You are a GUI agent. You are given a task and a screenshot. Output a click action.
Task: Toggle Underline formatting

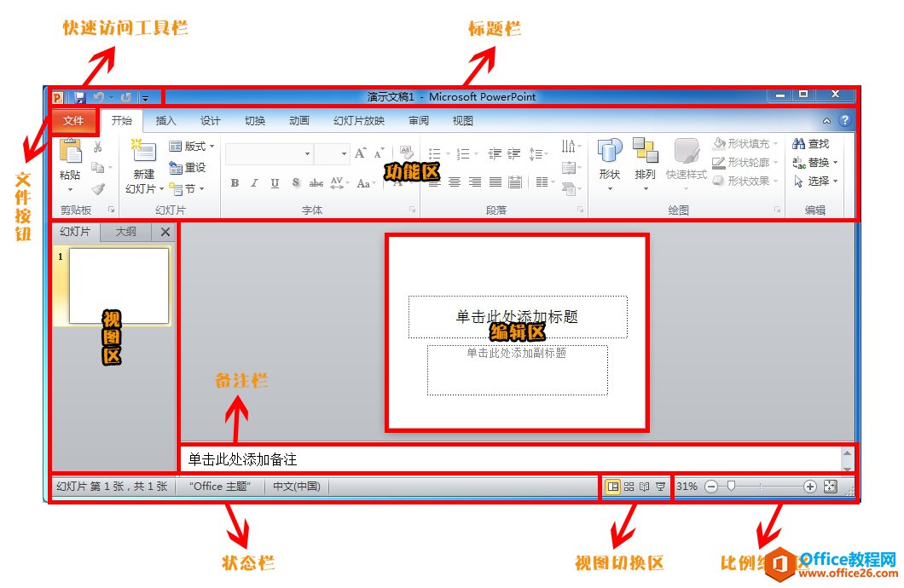click(275, 183)
